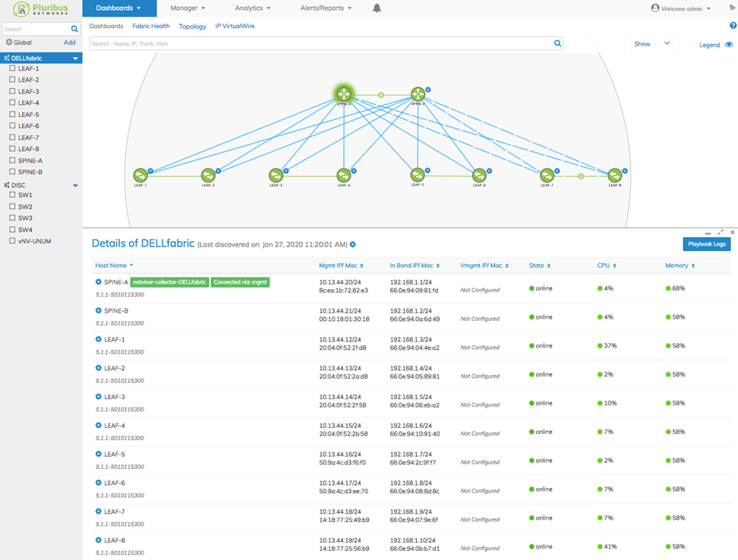Check the SW3 checkbox in sidebar

(12, 218)
